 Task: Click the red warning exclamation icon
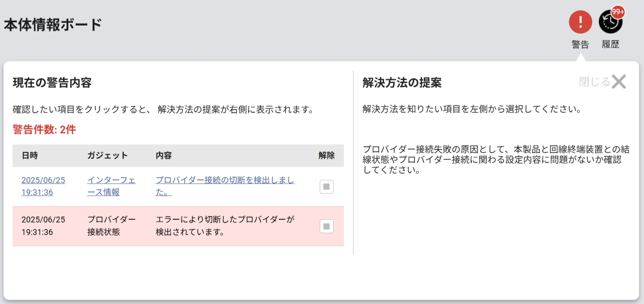click(x=580, y=21)
